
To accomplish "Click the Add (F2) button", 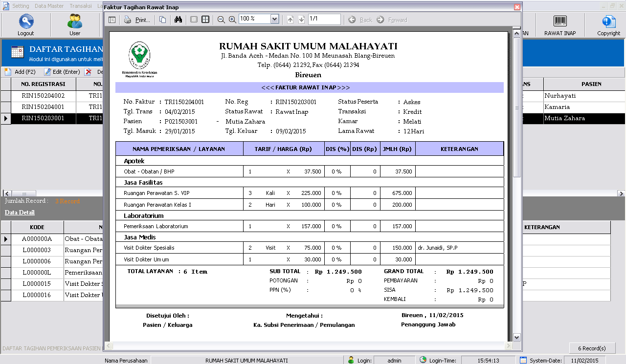I will (x=20, y=72).
